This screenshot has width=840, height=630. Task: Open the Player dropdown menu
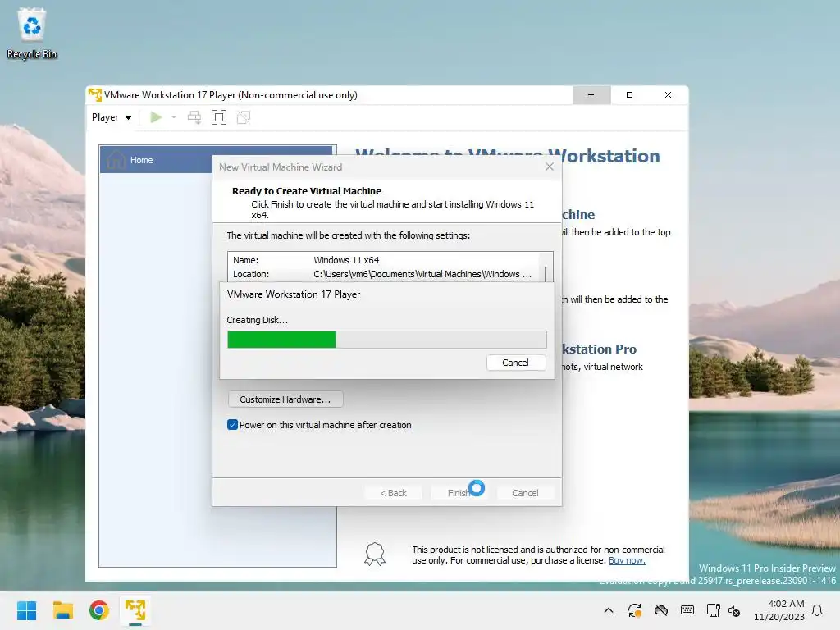(x=111, y=117)
